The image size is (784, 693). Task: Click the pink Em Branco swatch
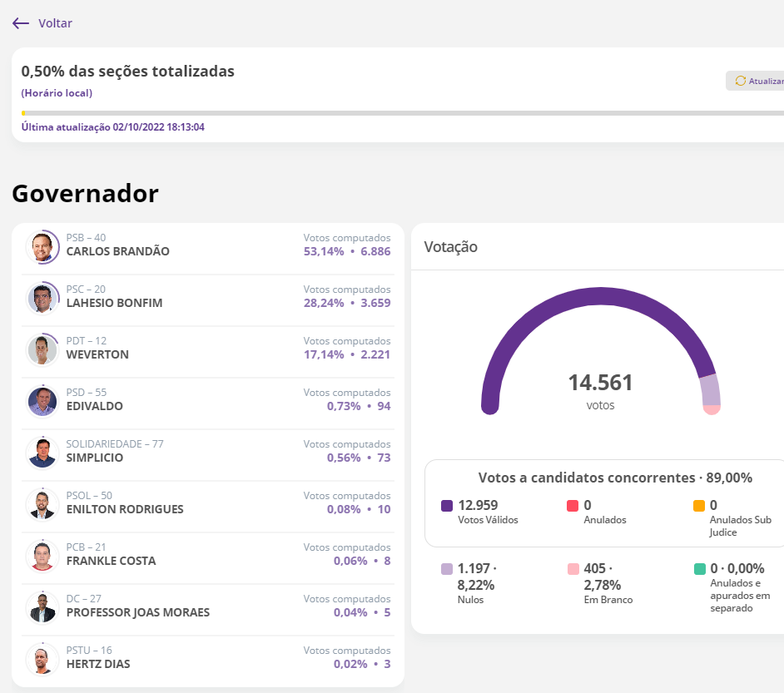(573, 569)
